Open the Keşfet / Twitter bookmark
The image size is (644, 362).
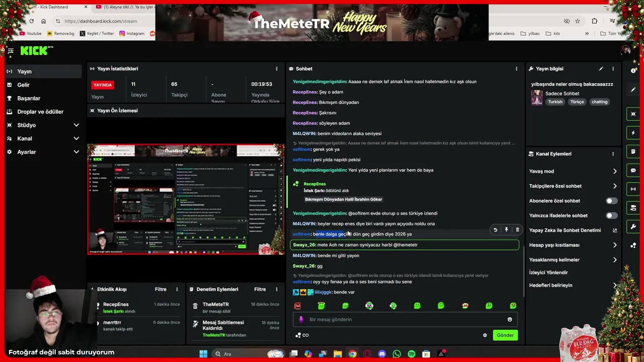(97, 34)
